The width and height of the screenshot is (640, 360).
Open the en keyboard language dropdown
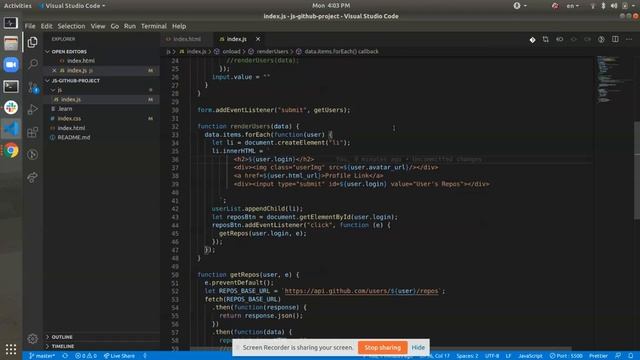click(572, 6)
